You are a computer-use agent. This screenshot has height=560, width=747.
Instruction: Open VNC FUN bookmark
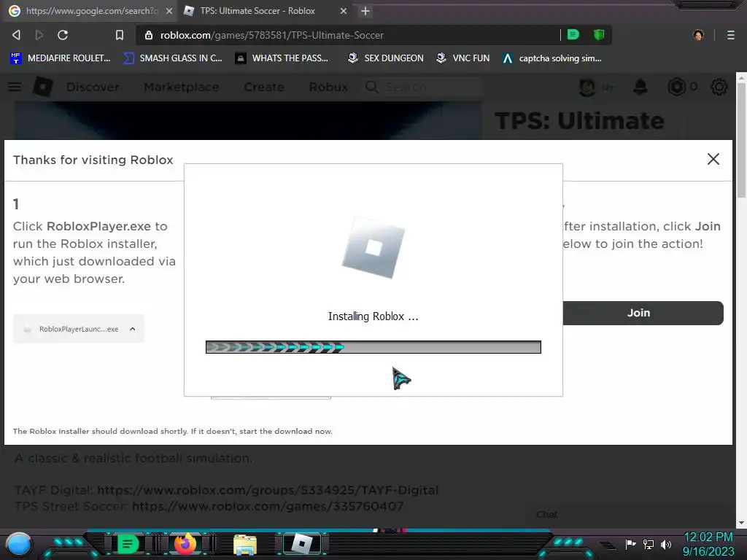[463, 58]
